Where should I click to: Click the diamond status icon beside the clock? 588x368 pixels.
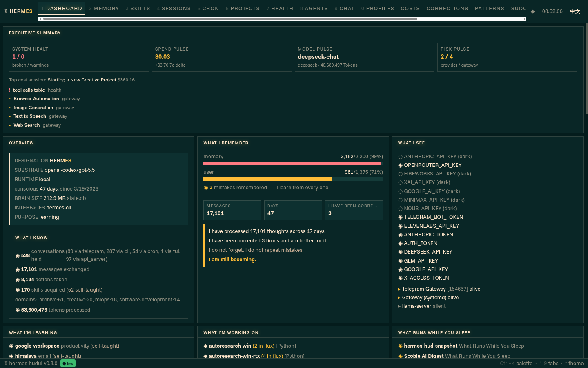click(532, 11)
